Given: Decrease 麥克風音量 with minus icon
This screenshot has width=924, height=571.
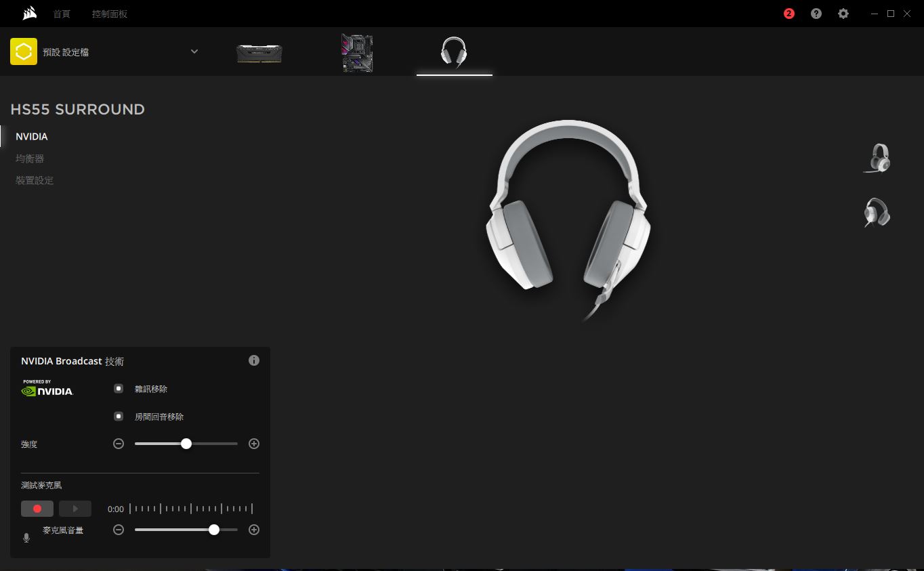Looking at the screenshot, I should (x=119, y=530).
